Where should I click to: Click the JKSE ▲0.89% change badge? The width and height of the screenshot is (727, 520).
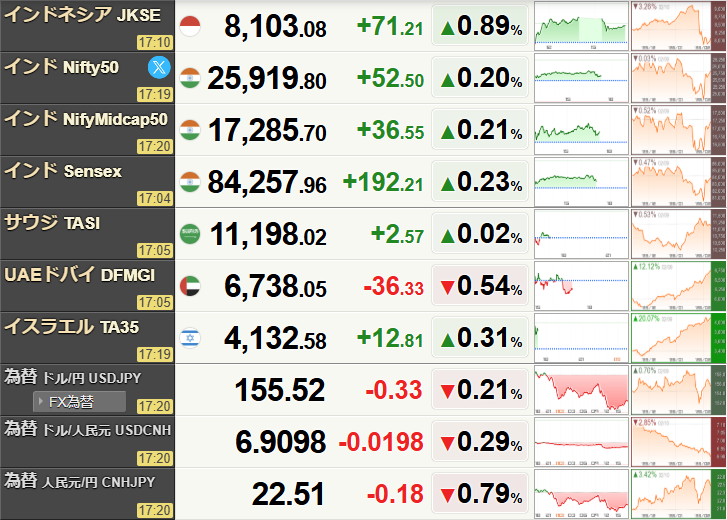480,25
